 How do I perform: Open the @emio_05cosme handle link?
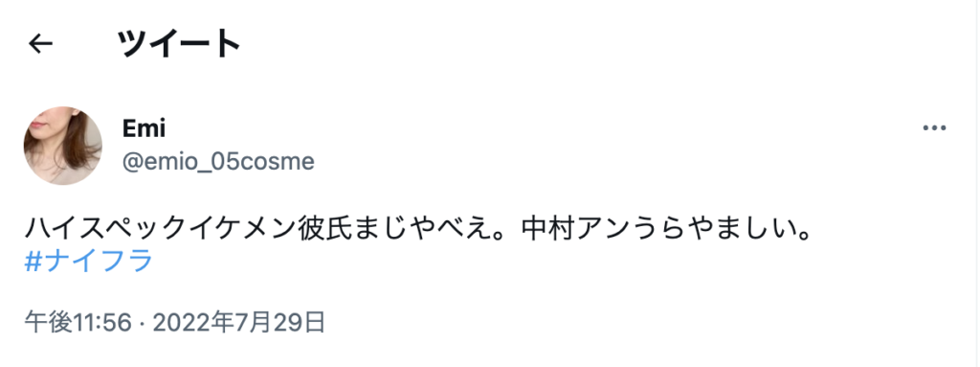(218, 162)
